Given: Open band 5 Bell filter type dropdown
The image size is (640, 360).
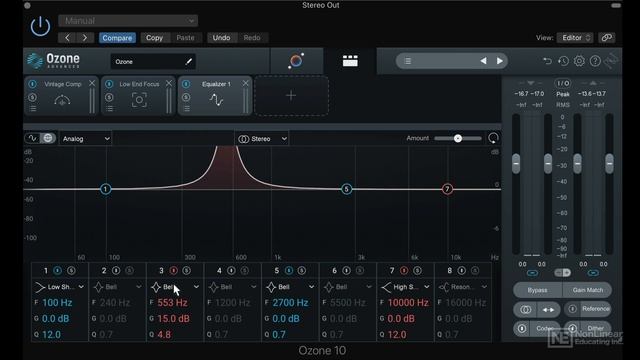Looking at the screenshot, I should click(x=290, y=287).
